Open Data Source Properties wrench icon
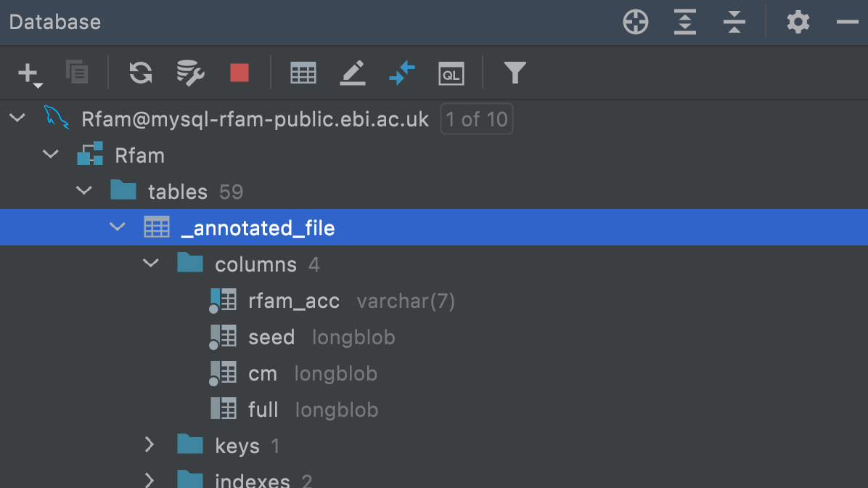Viewport: 868px width, 488px height. point(190,73)
